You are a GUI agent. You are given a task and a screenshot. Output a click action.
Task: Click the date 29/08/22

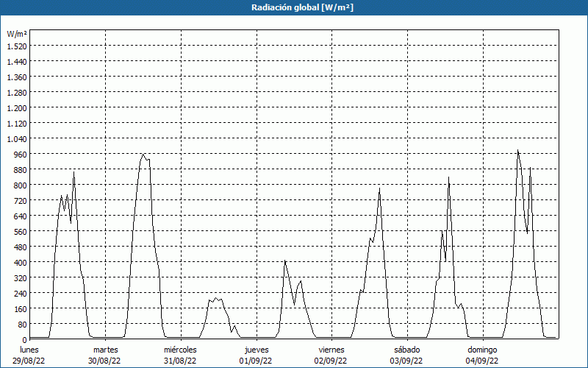[x=29, y=361]
